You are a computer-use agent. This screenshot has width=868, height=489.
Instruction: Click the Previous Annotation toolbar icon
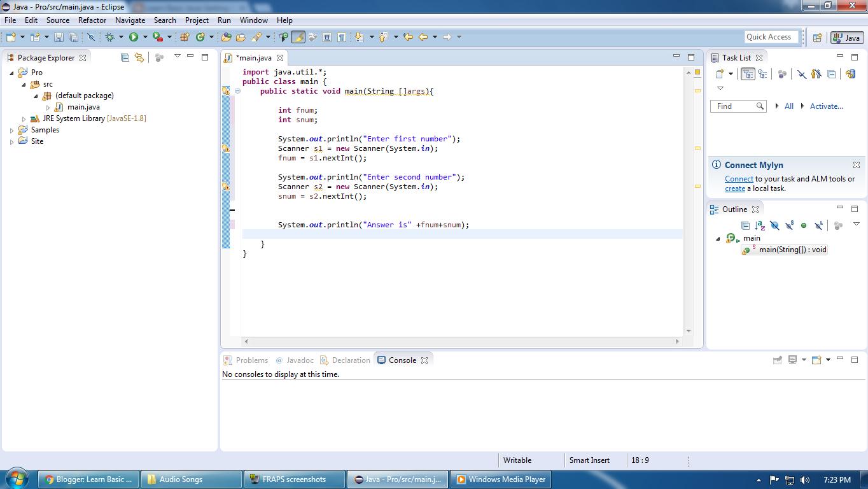click(383, 37)
